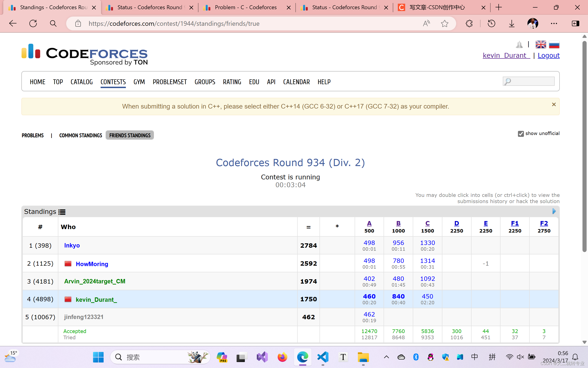Open problem D column header link
This screenshot has width=588, height=368.
coord(457,223)
